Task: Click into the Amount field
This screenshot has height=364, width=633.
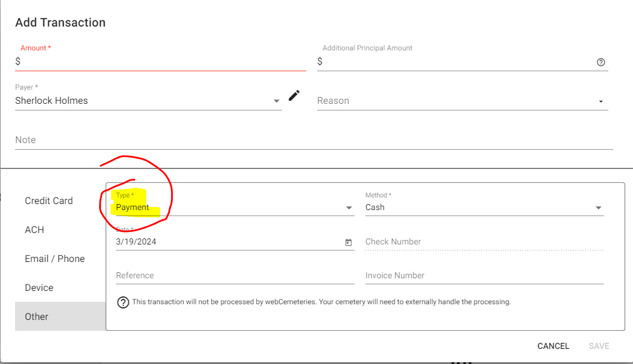Action: click(x=163, y=62)
